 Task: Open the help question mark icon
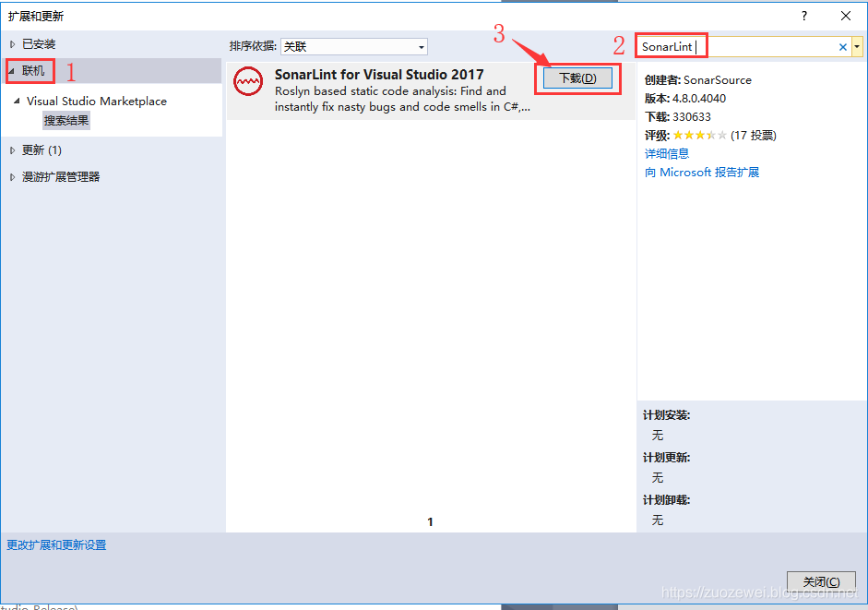click(803, 16)
